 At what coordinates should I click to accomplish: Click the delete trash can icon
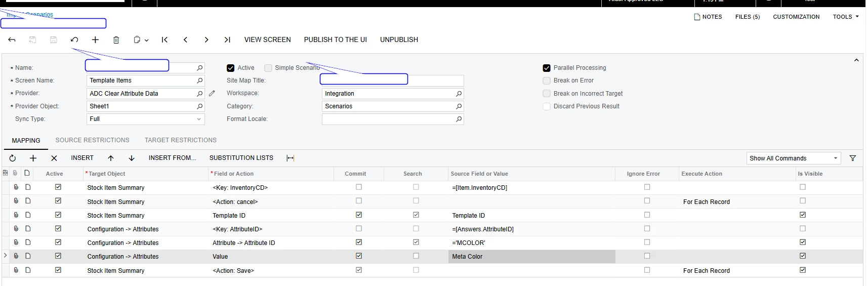(x=116, y=39)
